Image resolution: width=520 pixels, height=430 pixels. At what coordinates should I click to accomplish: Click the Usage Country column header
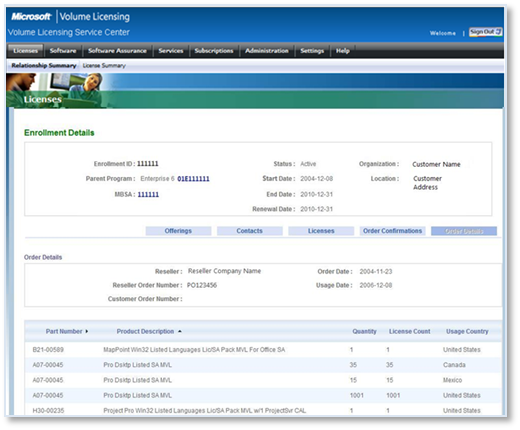tap(467, 331)
